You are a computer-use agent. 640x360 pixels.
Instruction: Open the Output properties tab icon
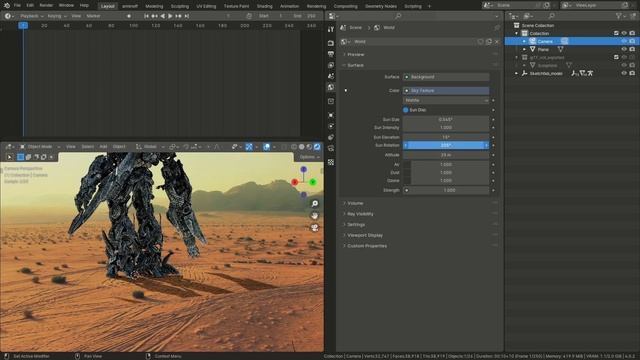click(331, 54)
